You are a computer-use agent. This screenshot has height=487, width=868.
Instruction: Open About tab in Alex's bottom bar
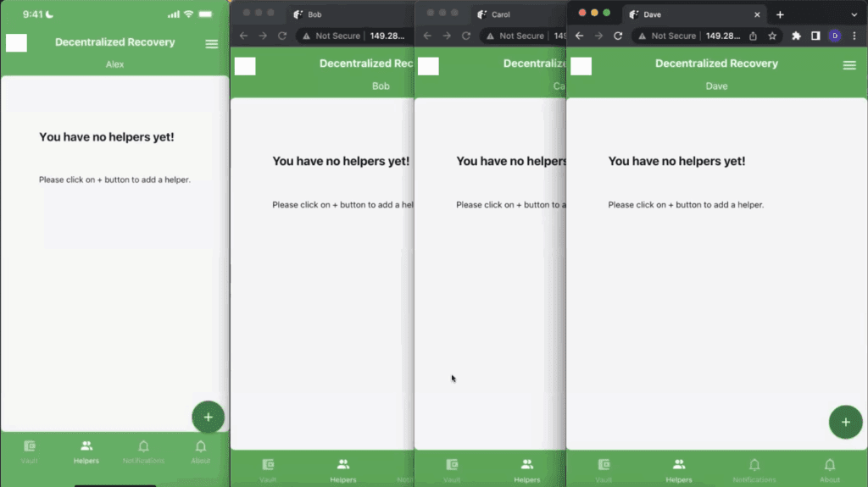point(201,451)
